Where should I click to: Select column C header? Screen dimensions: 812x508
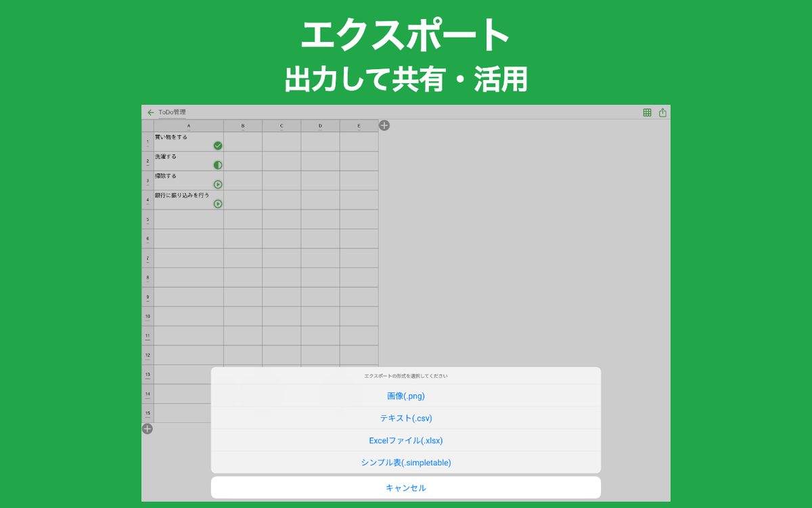click(281, 126)
